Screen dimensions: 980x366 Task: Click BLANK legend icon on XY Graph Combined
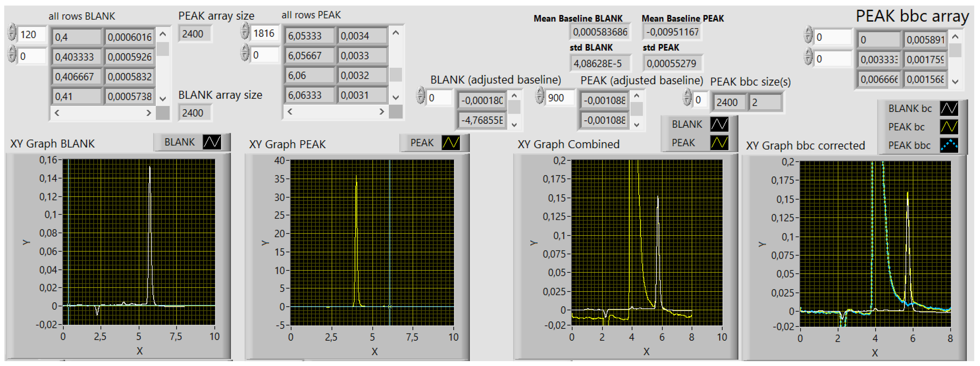pyautogui.click(x=719, y=124)
